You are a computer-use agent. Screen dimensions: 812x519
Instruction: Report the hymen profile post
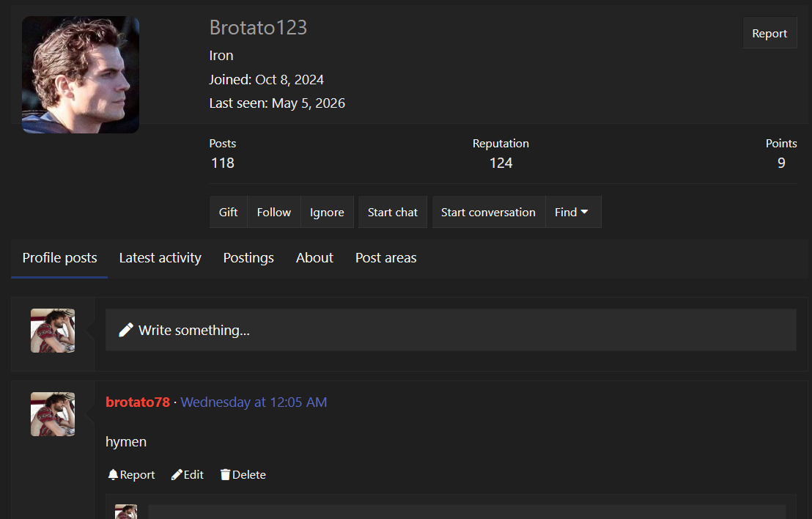[131, 474]
